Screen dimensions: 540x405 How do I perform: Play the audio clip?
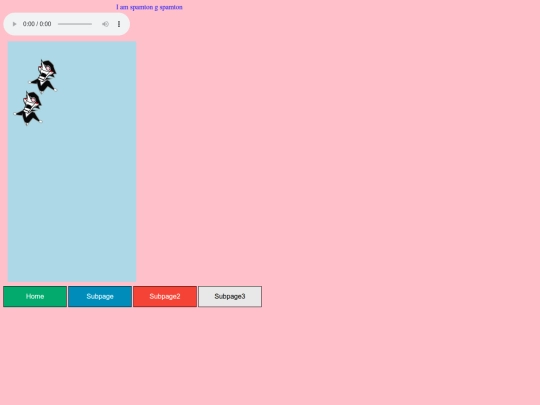point(14,24)
